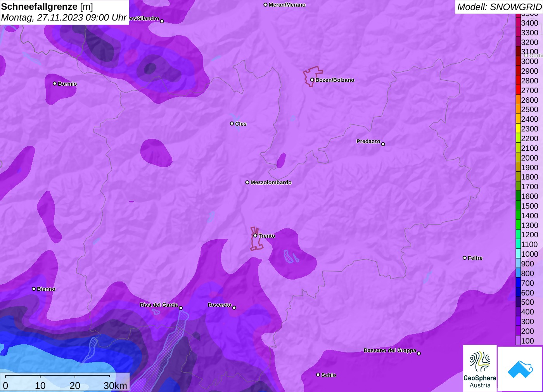The width and height of the screenshot is (543, 392).
Task: Click the Silandro marker dot
Action: [x=162, y=21]
